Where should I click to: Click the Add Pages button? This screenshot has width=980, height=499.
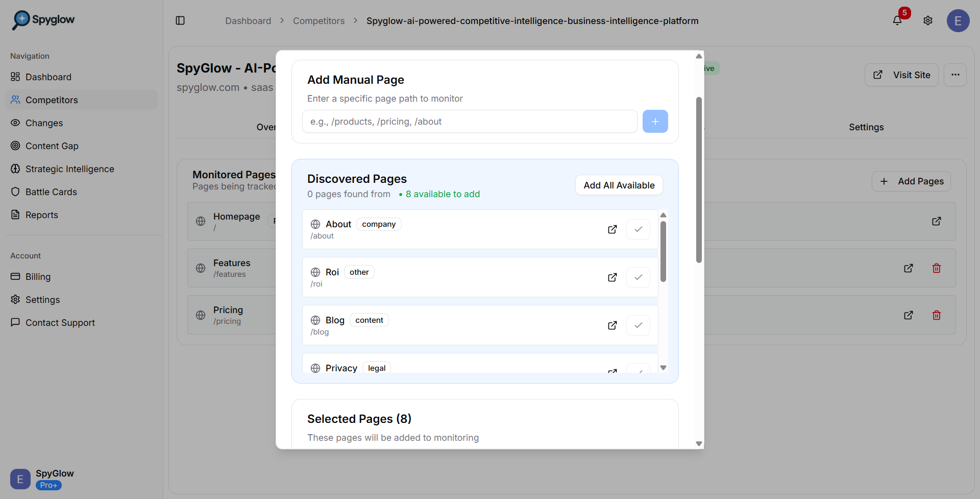tap(911, 181)
